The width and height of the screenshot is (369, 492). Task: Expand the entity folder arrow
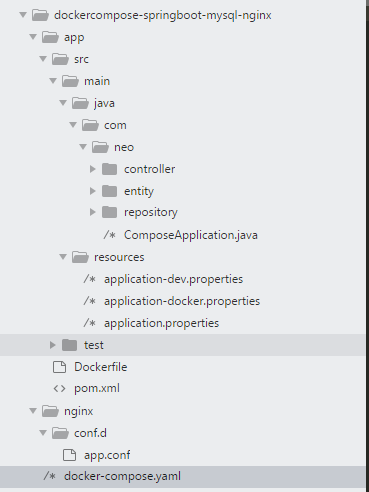pyautogui.click(x=93, y=191)
